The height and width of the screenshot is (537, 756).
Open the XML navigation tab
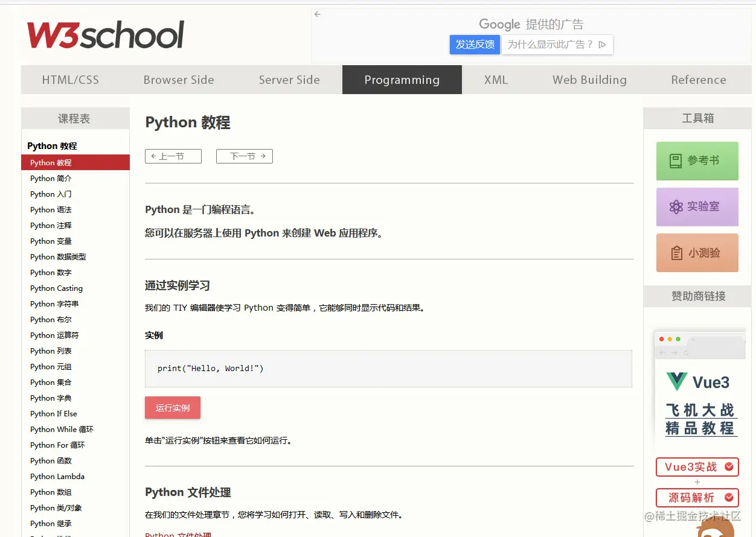(x=496, y=80)
